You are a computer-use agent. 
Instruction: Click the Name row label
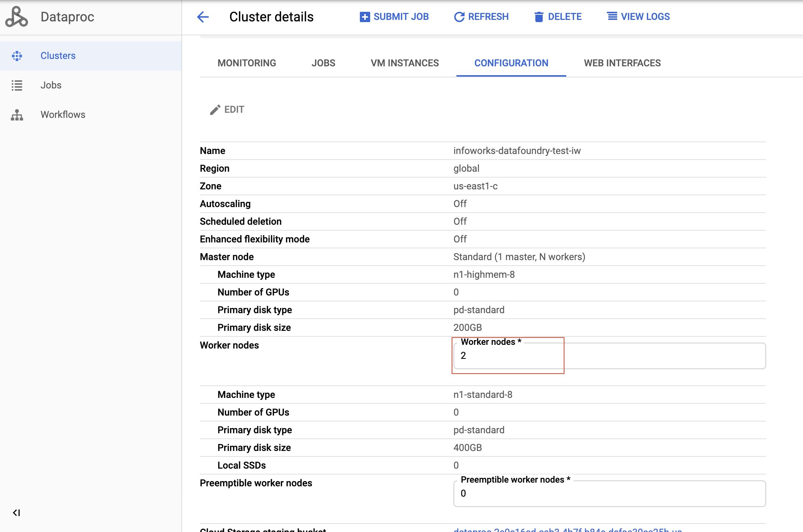212,151
